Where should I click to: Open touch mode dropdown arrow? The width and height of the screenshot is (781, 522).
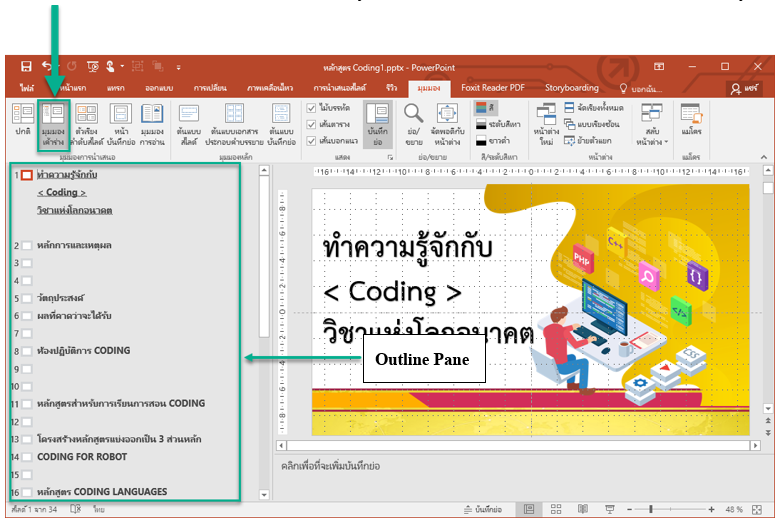point(122,66)
